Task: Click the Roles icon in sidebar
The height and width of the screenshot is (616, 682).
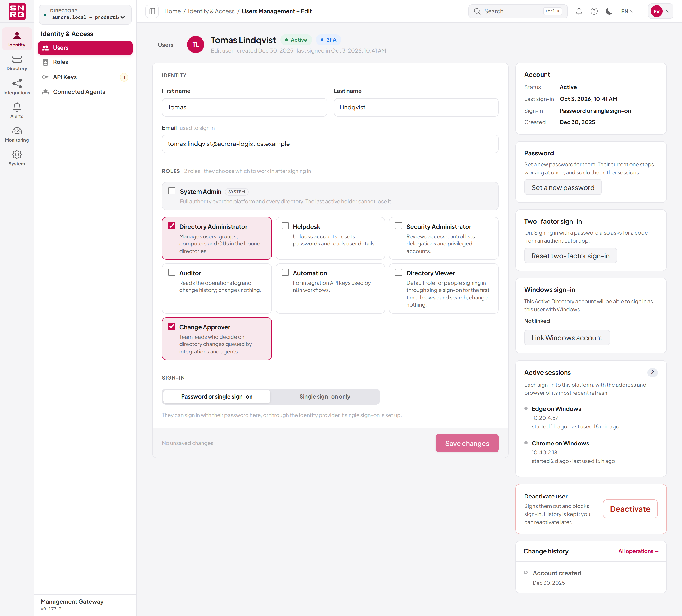Action: click(x=46, y=62)
